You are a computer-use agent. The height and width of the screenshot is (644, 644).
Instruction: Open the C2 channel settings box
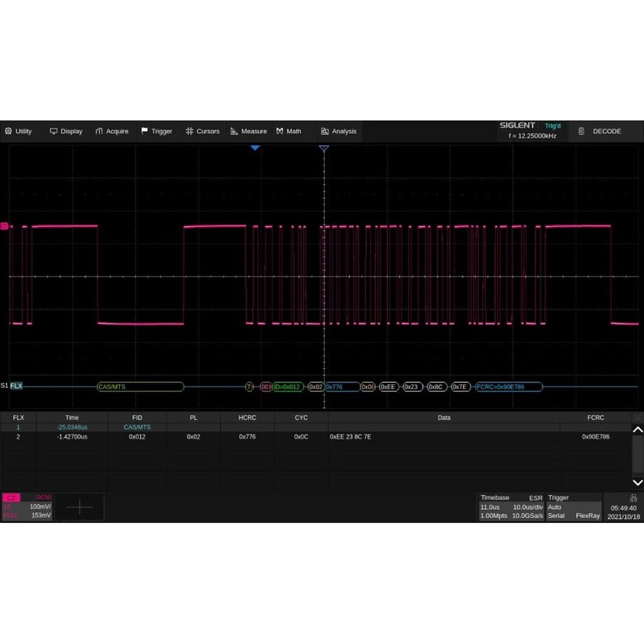[x=26, y=506]
